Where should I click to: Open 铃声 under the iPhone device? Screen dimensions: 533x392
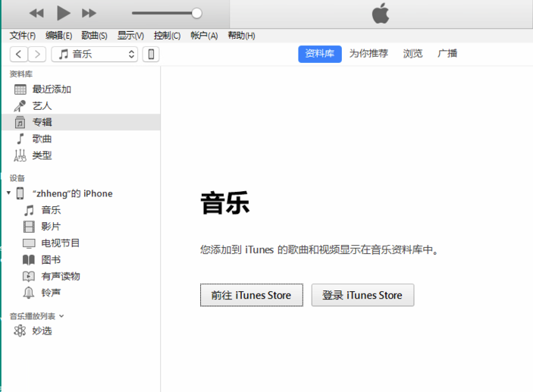(51, 293)
